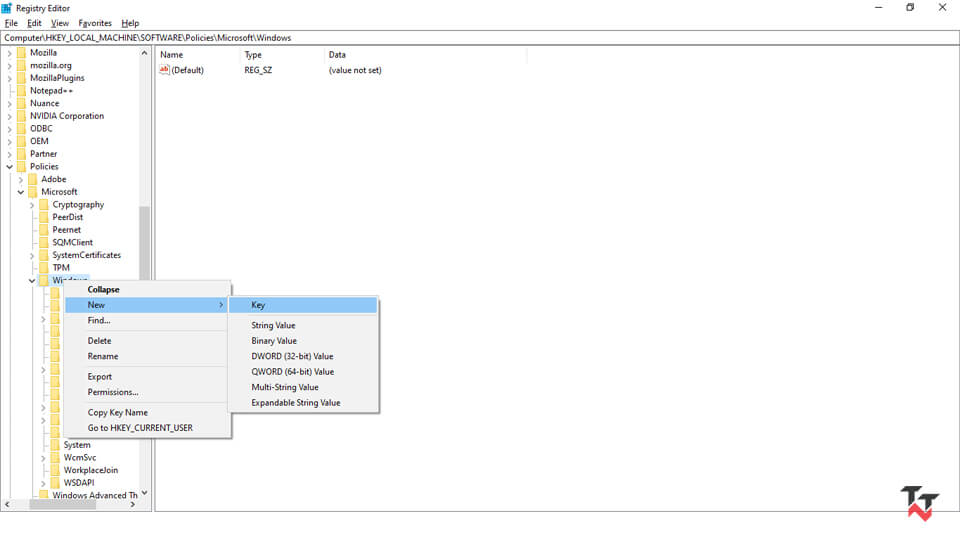The width and height of the screenshot is (960, 540).
Task: Click the Registry Editor title bar icon
Action: [7, 8]
